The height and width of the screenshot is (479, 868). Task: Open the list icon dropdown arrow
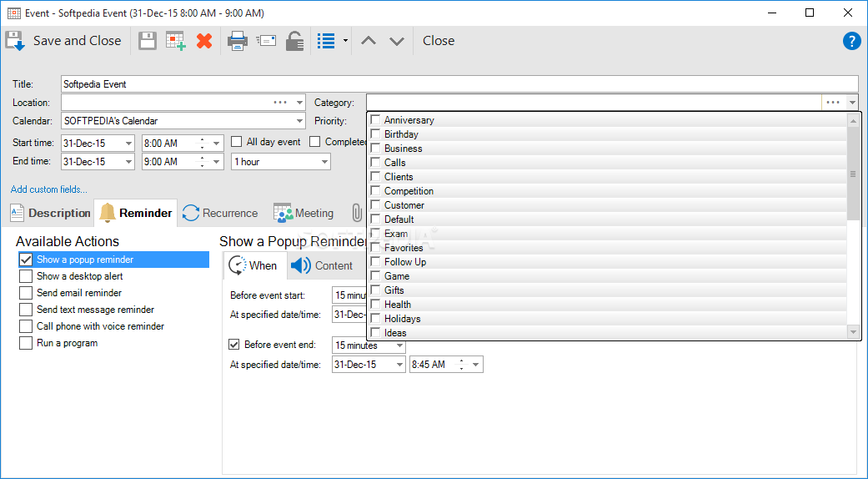(345, 41)
